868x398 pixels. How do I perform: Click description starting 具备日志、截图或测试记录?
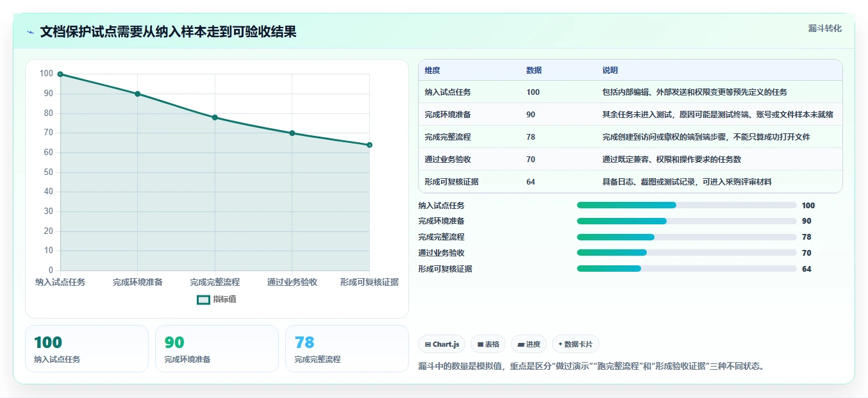687,182
